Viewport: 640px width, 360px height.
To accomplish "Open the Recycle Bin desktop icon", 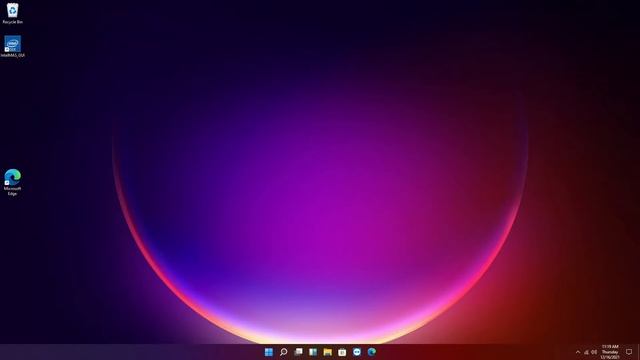I will pos(13,13).
